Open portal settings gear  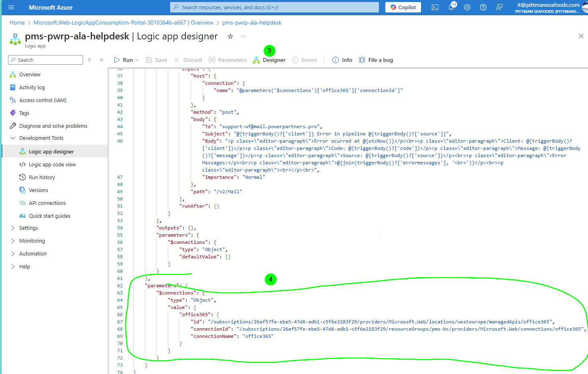click(467, 7)
